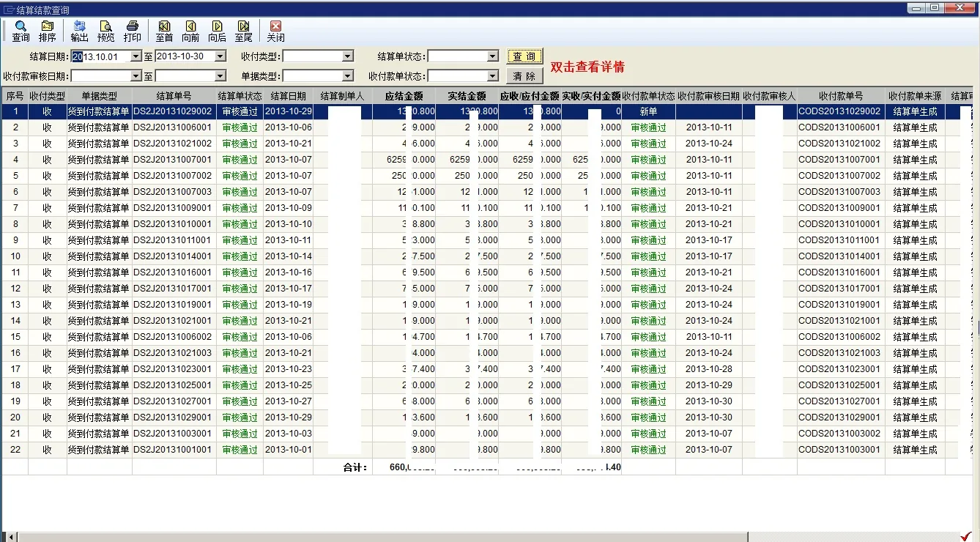
Task: Click settlement date 2013-10-09 in row 7
Action: pos(289,208)
